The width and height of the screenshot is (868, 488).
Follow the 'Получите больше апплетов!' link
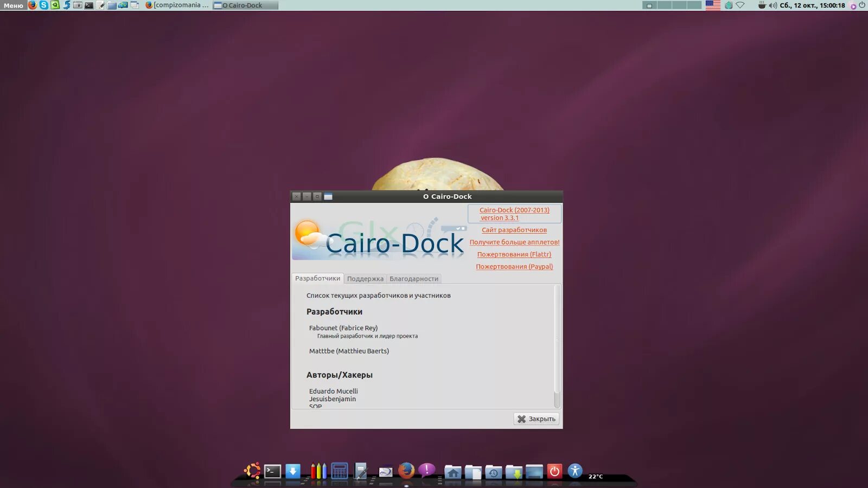514,242
